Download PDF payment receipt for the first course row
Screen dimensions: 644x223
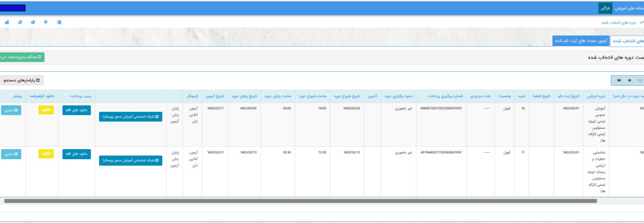pos(77,110)
